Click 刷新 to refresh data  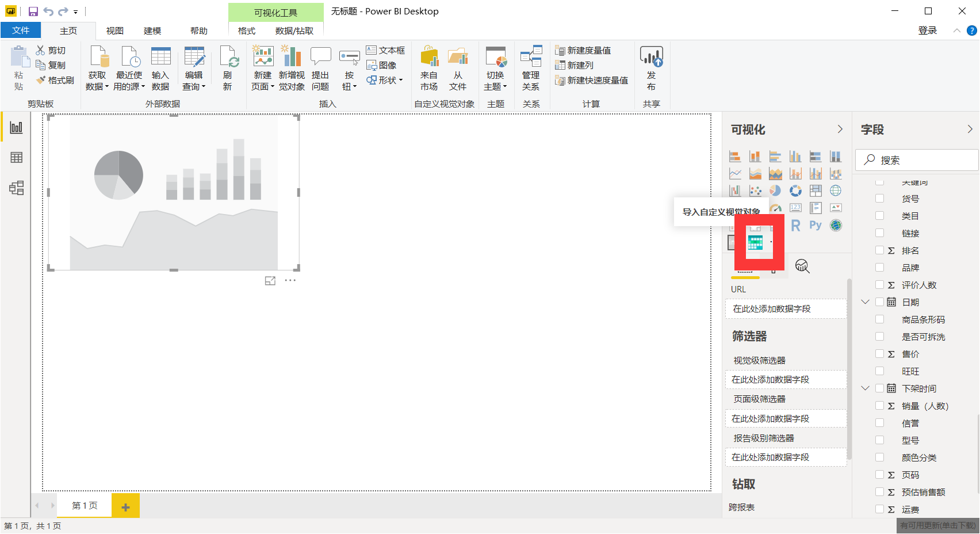228,68
